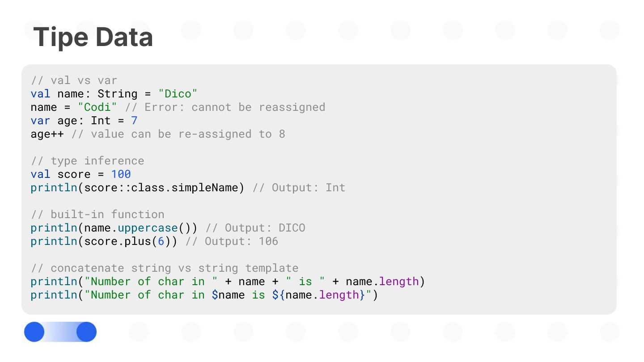Click the "// built-in function" comment
Image resolution: width=644 pixels, height=362 pixels.
pyautogui.click(x=97, y=215)
